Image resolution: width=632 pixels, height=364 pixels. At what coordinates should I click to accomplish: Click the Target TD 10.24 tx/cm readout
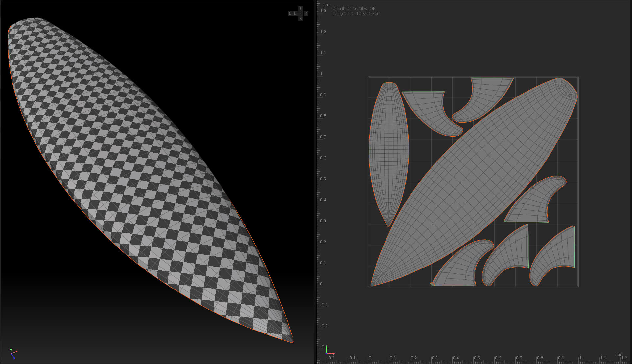356,14
